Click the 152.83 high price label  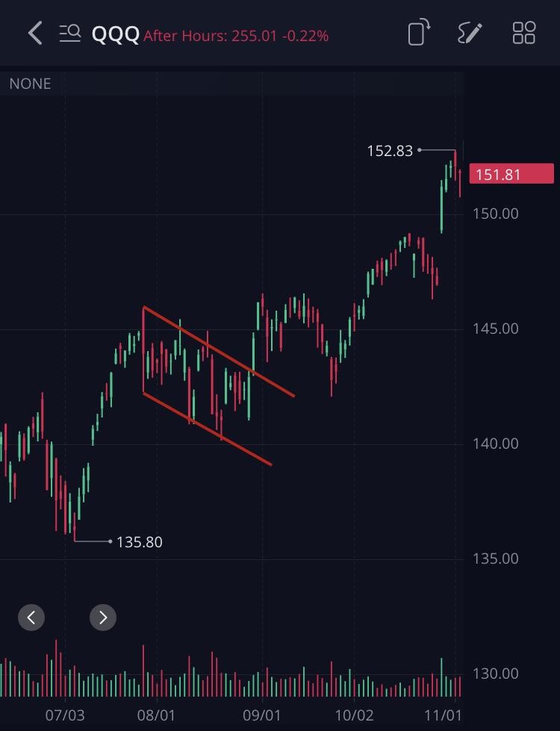(390, 151)
